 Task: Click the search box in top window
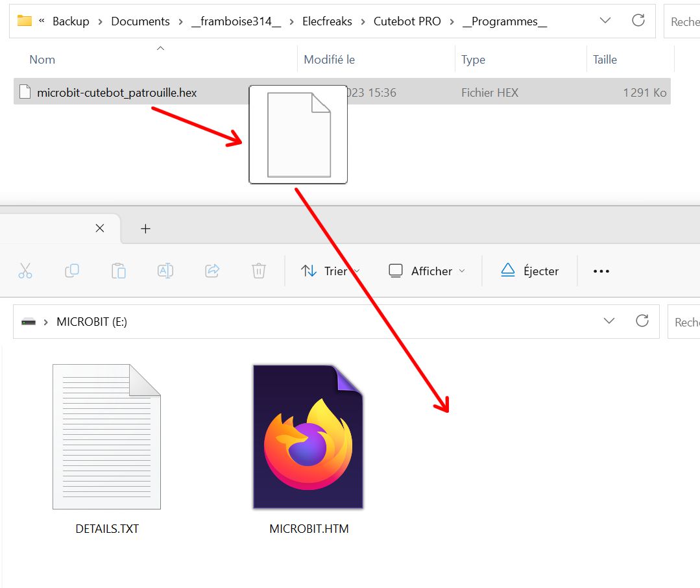click(x=682, y=21)
